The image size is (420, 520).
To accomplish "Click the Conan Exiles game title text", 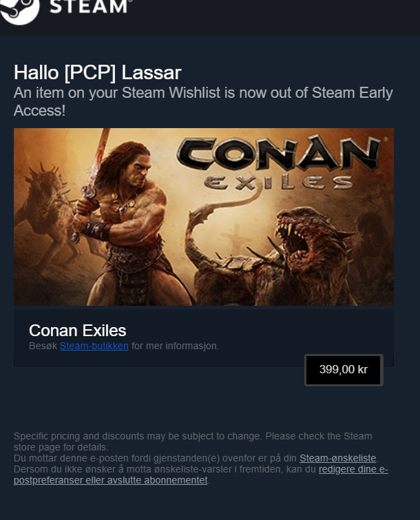I will pyautogui.click(x=78, y=331).
